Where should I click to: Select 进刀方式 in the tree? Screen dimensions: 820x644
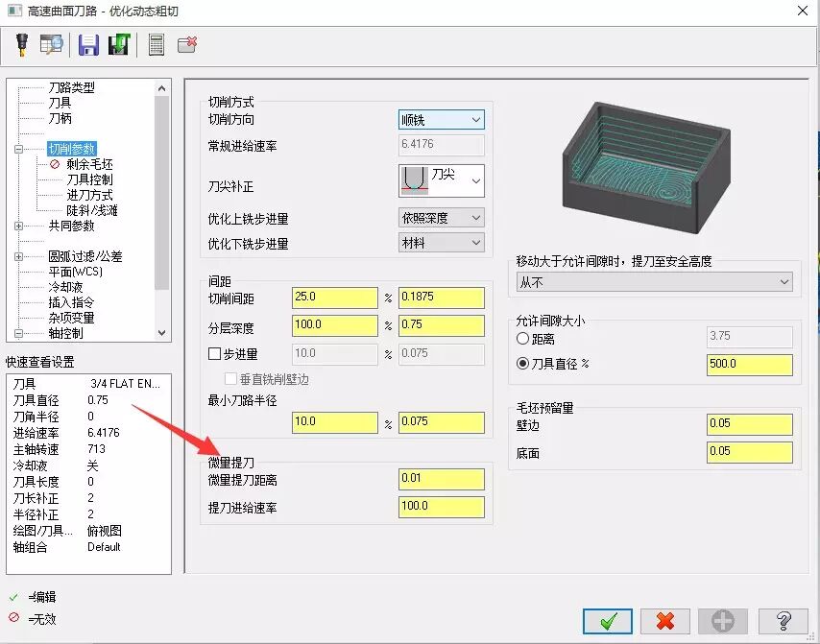[x=89, y=195]
